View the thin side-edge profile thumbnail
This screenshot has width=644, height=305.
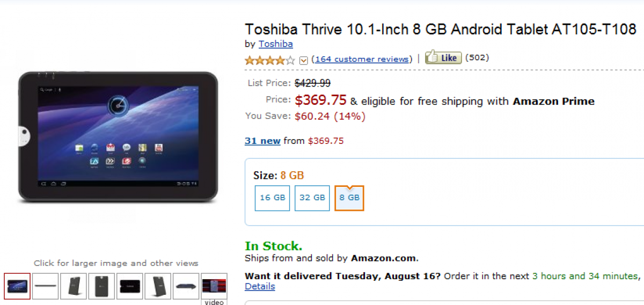pyautogui.click(x=46, y=286)
